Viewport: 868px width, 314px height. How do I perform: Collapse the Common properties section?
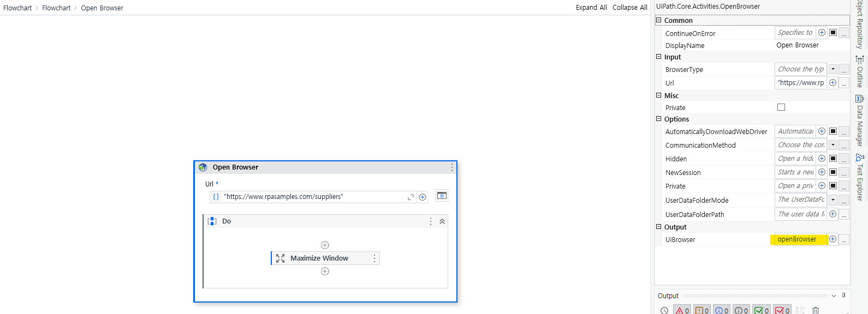pyautogui.click(x=658, y=20)
